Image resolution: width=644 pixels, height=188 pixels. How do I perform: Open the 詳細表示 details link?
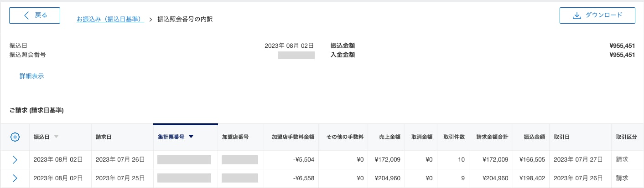point(31,76)
